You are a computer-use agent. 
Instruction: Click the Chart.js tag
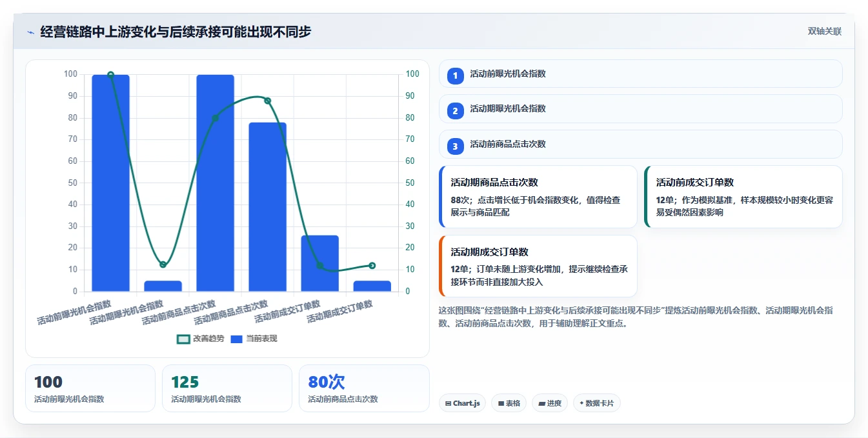(x=463, y=403)
